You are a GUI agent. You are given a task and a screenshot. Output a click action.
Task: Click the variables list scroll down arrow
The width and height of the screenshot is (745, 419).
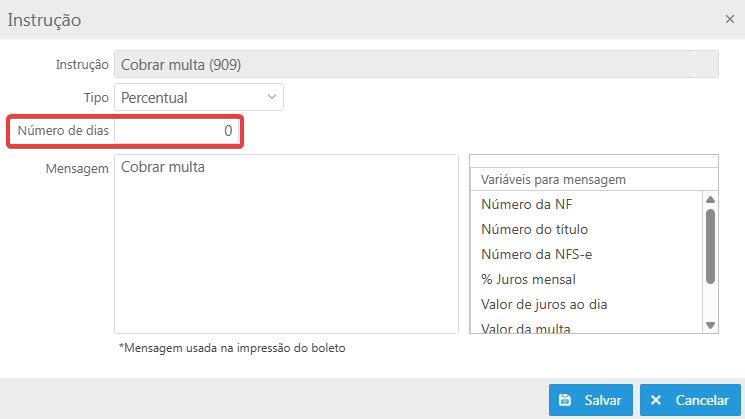click(711, 325)
